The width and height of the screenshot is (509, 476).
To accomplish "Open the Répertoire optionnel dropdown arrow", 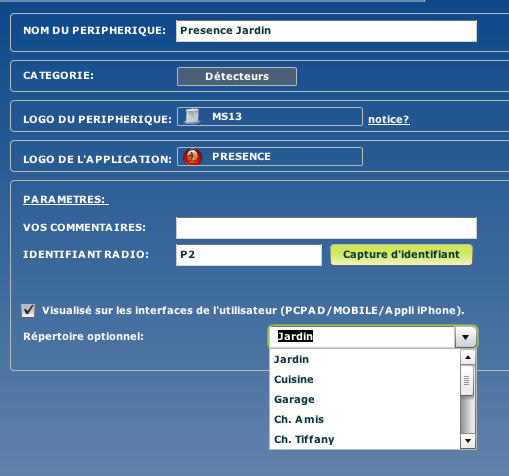I will [x=466, y=337].
